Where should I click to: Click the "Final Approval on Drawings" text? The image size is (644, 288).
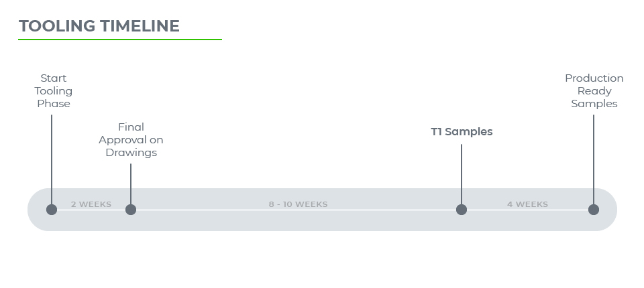(131, 139)
